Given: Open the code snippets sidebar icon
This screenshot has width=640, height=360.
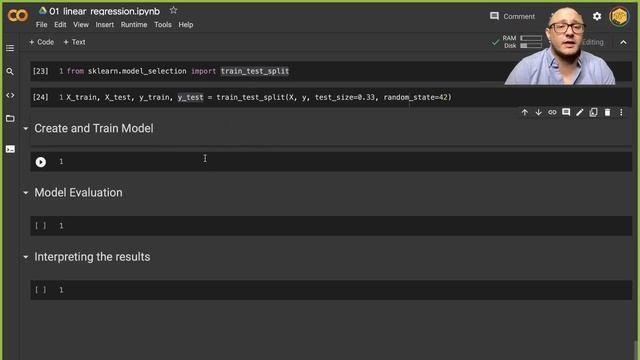Looking at the screenshot, I should [10, 95].
